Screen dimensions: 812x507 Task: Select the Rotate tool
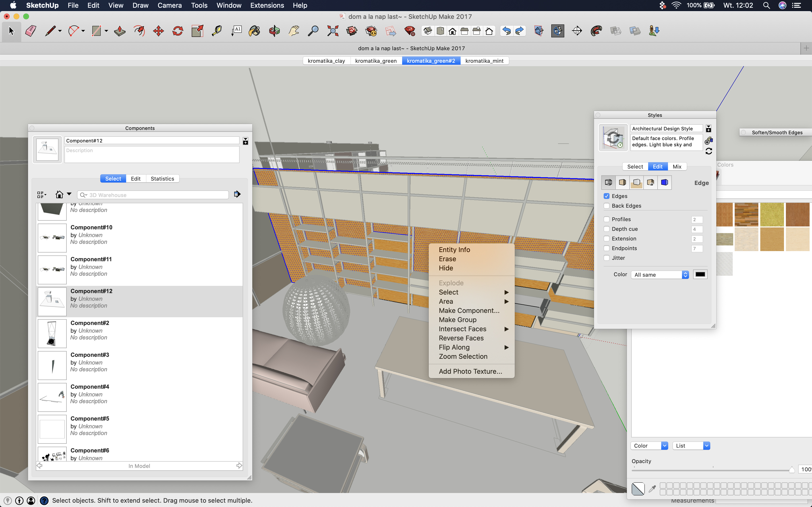pyautogui.click(x=178, y=31)
